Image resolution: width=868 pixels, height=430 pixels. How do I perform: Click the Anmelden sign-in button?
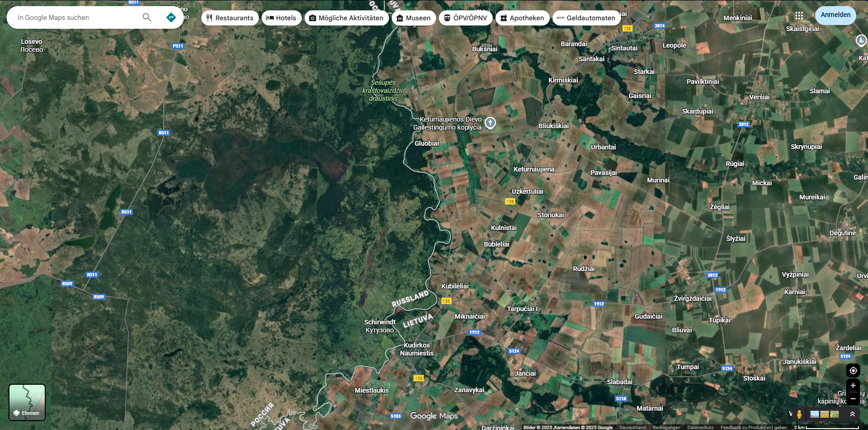pyautogui.click(x=835, y=15)
